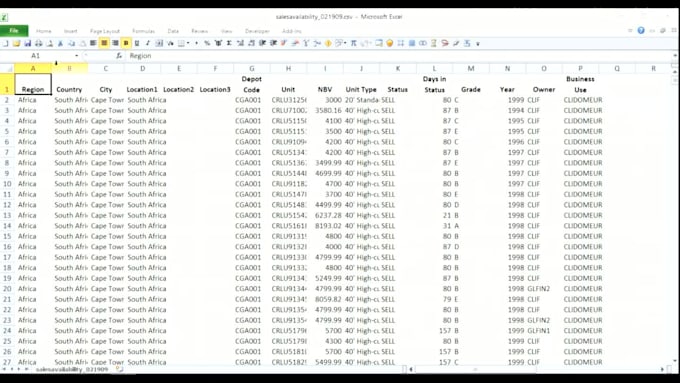Image resolution: width=680 pixels, height=383 pixels.
Task: Open the Name Box dropdown arrow
Action: click(x=76, y=56)
